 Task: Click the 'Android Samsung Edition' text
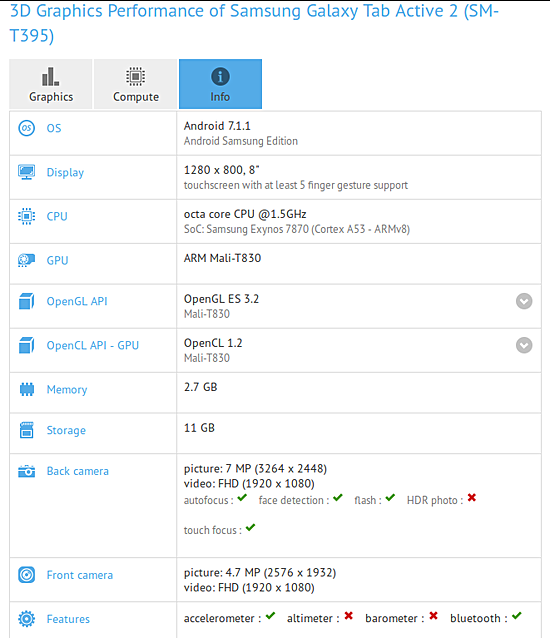point(240,141)
